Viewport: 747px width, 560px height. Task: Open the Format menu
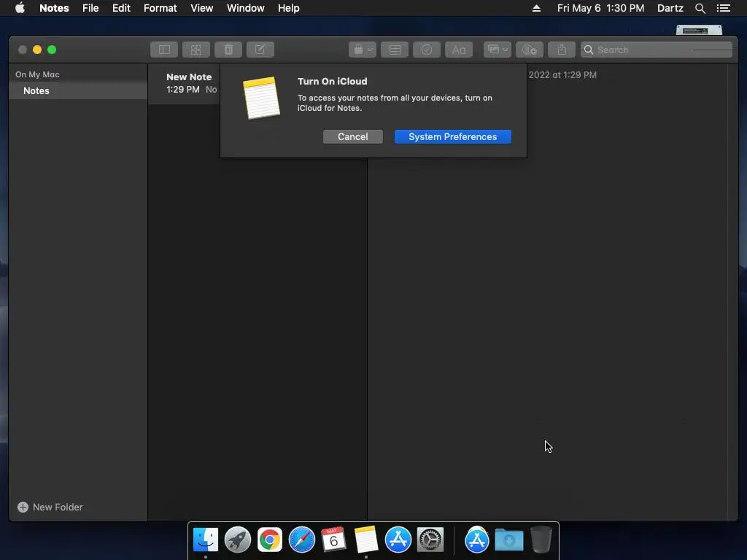[x=160, y=8]
